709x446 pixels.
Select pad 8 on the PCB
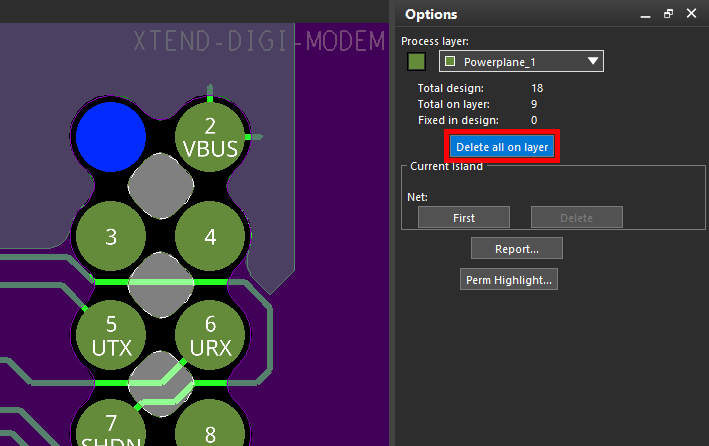coord(210,422)
